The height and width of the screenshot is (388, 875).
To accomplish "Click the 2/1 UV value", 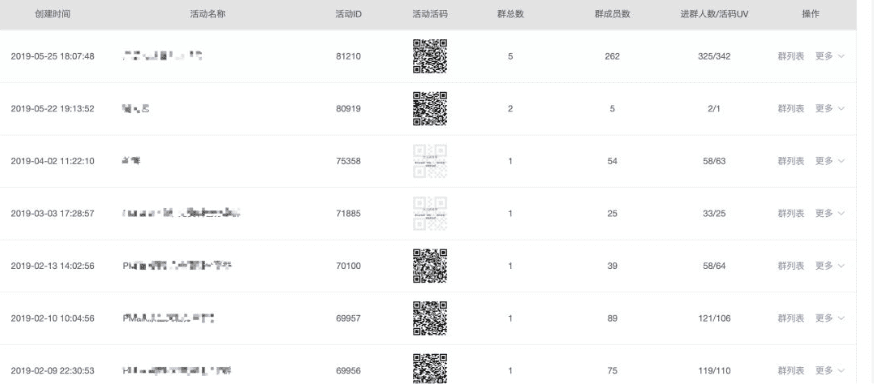I will click(714, 109).
